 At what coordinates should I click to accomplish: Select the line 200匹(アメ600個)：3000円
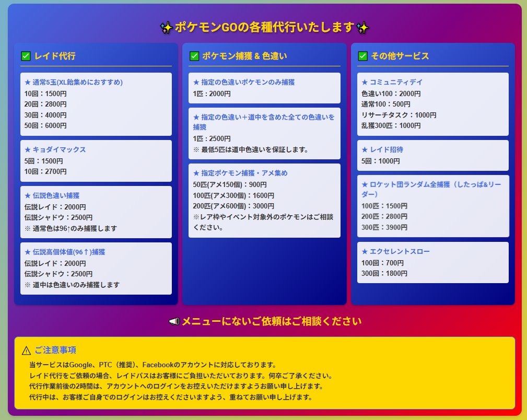coord(233,206)
